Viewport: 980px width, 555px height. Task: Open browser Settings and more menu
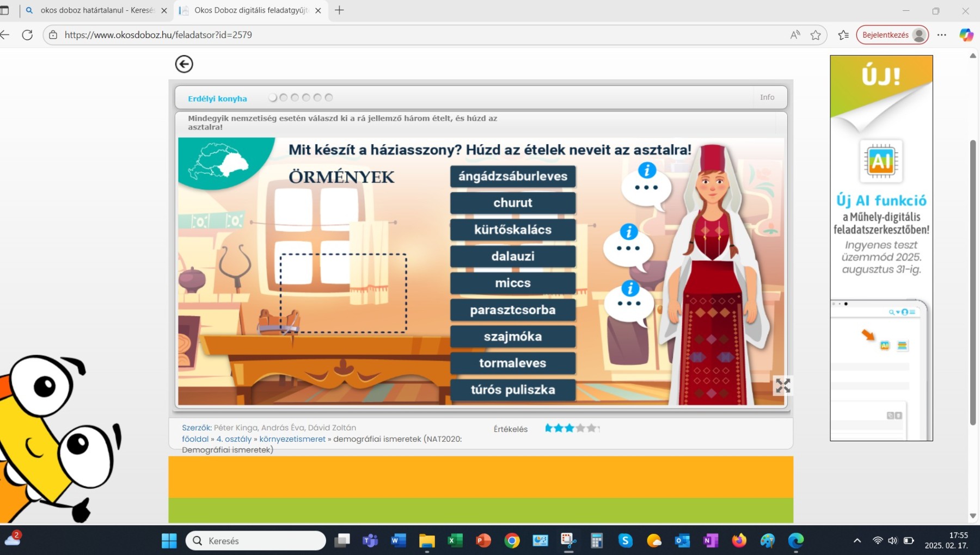click(941, 35)
